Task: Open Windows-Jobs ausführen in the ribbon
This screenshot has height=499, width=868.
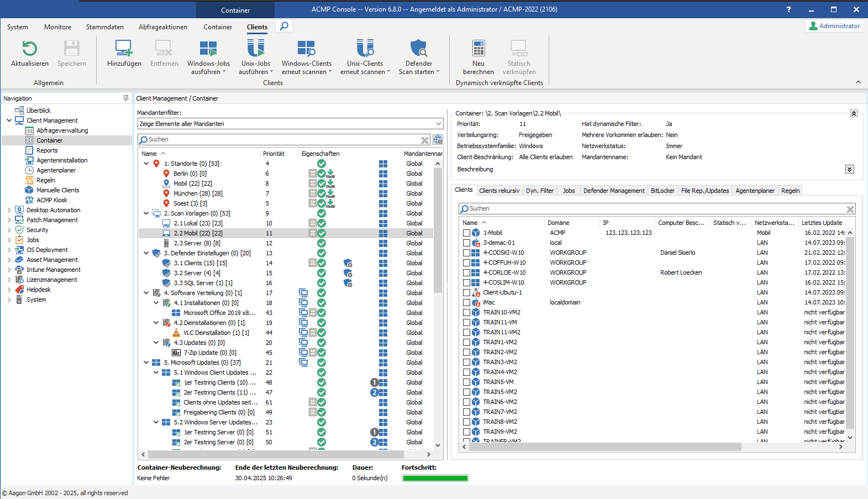Action: coord(208,49)
